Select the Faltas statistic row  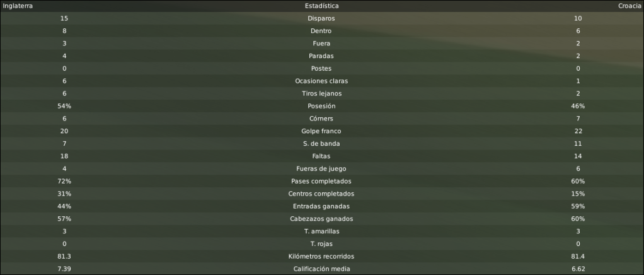pos(322,156)
